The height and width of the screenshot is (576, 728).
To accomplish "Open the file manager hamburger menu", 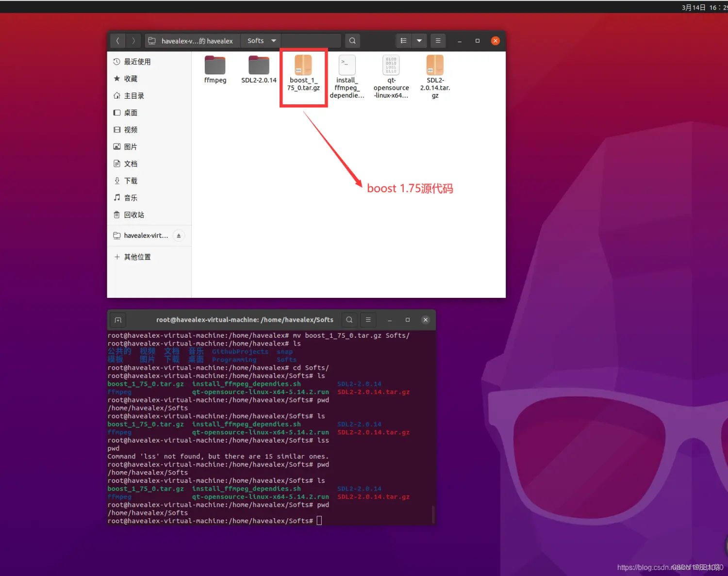I will click(x=438, y=40).
